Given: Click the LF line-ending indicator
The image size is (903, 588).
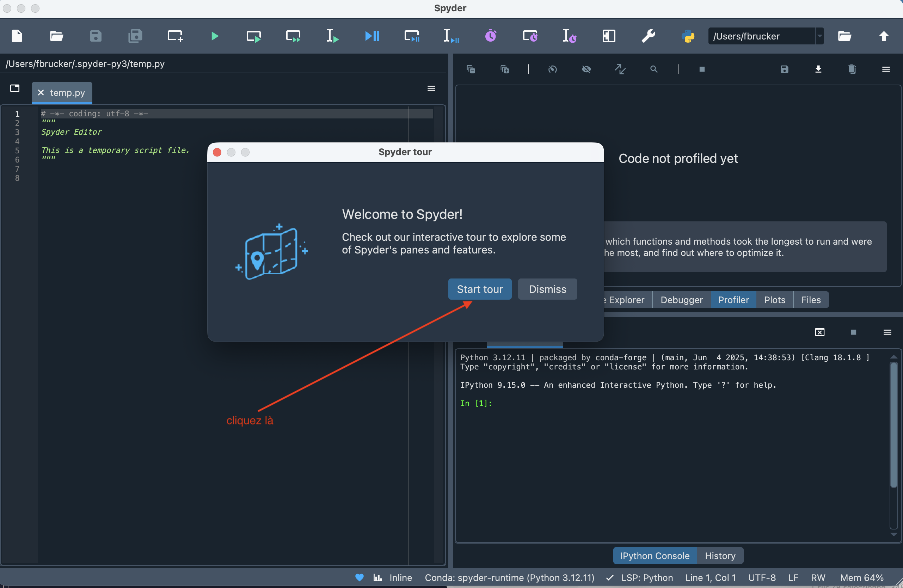Looking at the screenshot, I should pos(793,577).
